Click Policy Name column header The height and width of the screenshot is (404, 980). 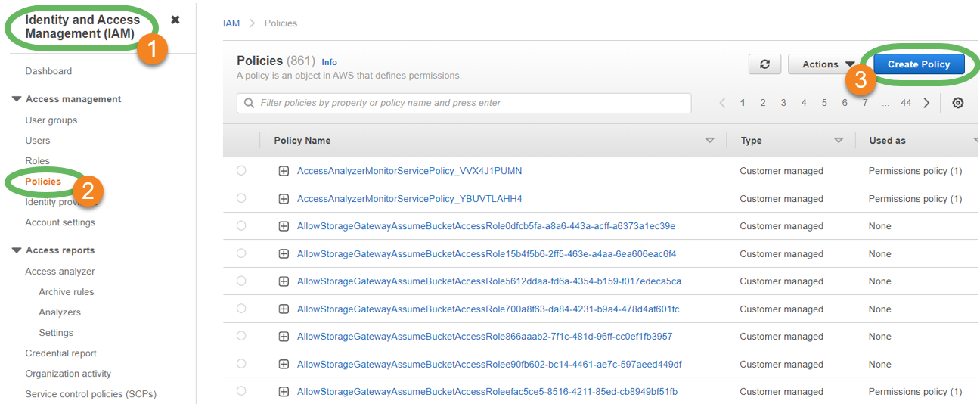tap(302, 141)
